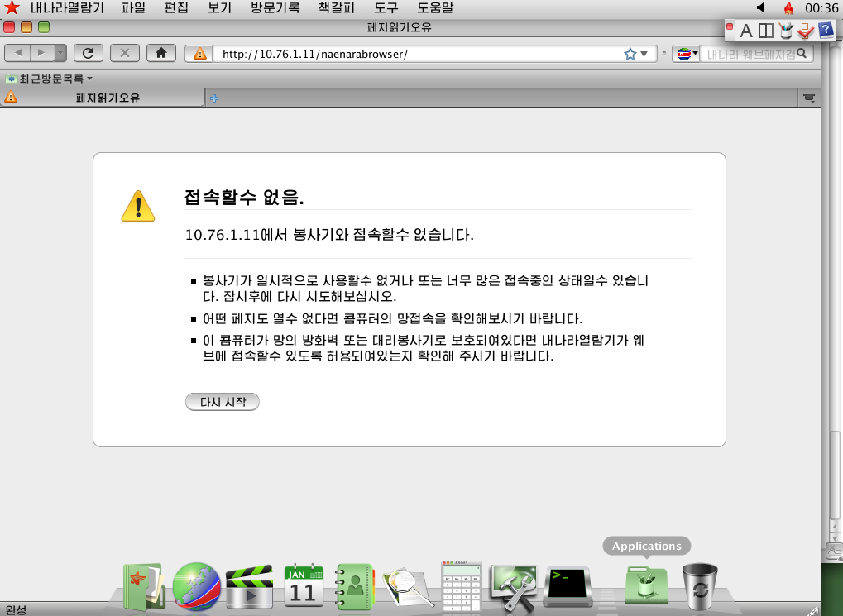Open the calendar app in the dock

(x=302, y=586)
